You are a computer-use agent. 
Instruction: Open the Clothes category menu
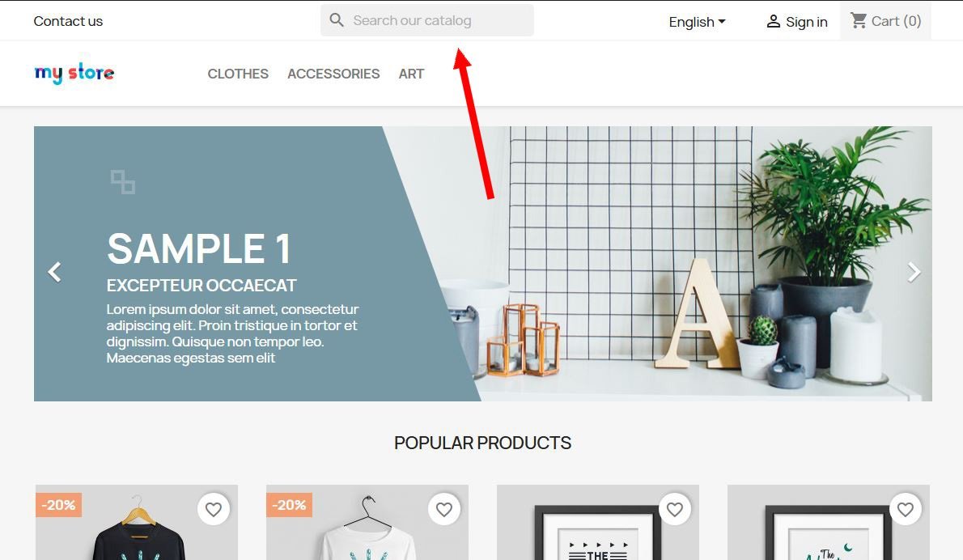[x=238, y=74]
